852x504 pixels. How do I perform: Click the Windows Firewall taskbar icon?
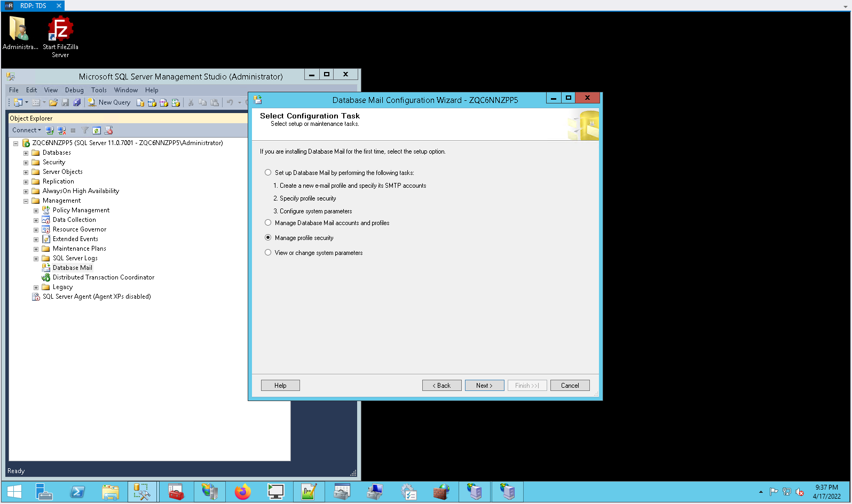(441, 492)
